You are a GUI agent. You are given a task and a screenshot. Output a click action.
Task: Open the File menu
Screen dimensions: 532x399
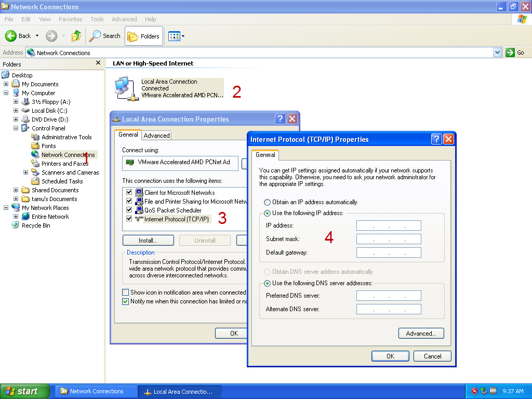point(9,19)
